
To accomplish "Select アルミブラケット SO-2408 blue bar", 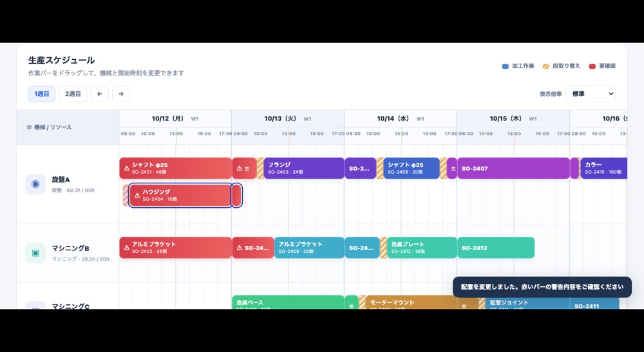I will [x=309, y=248].
